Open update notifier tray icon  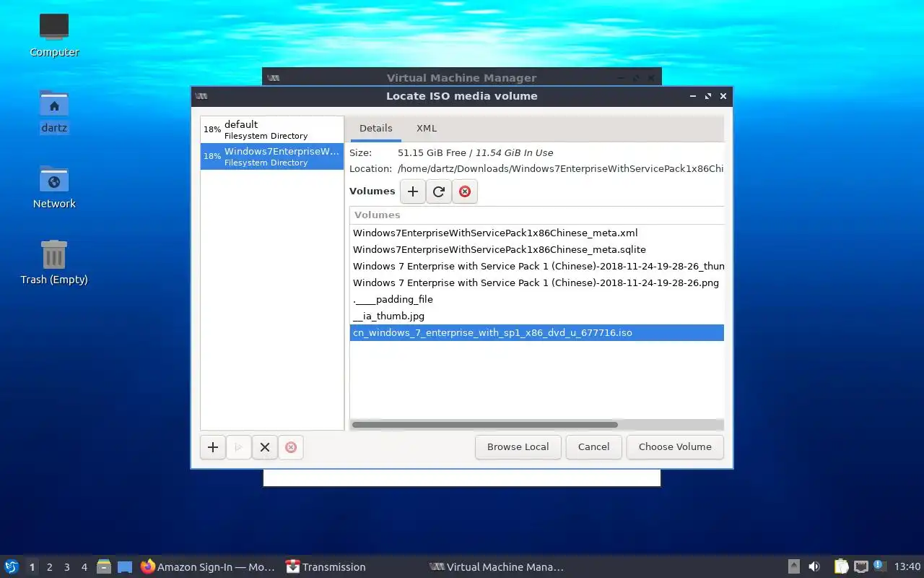(879, 566)
